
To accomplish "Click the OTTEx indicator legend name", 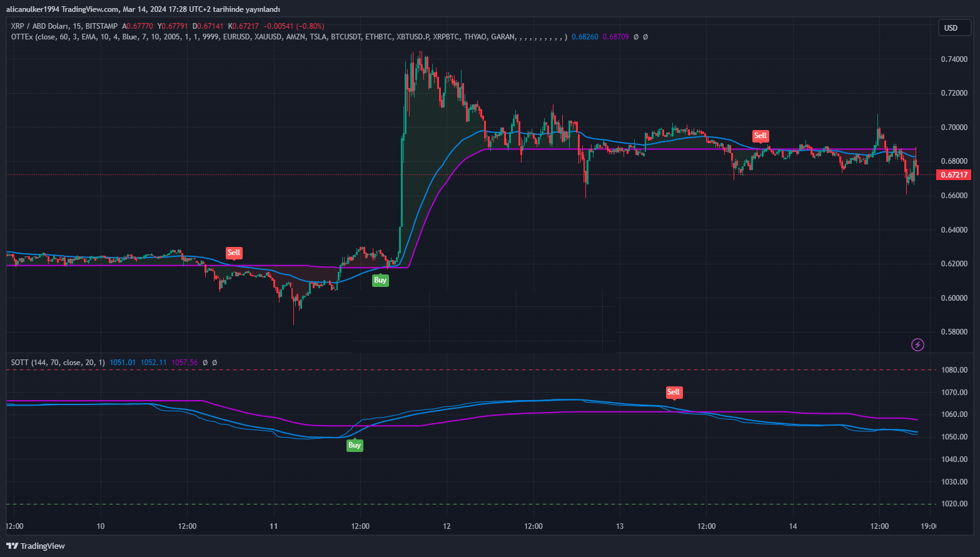I will [23, 37].
